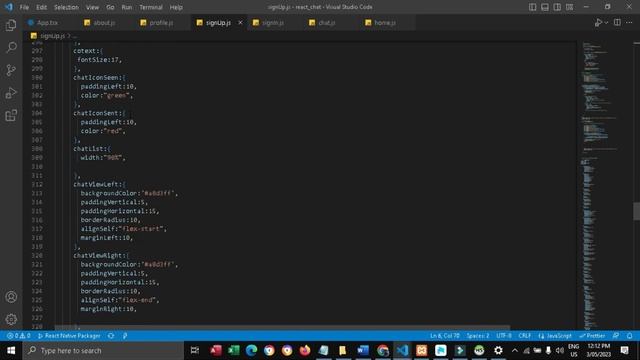Toggle the secondary side bar layout icon
640x360 pixels.
[x=557, y=7]
